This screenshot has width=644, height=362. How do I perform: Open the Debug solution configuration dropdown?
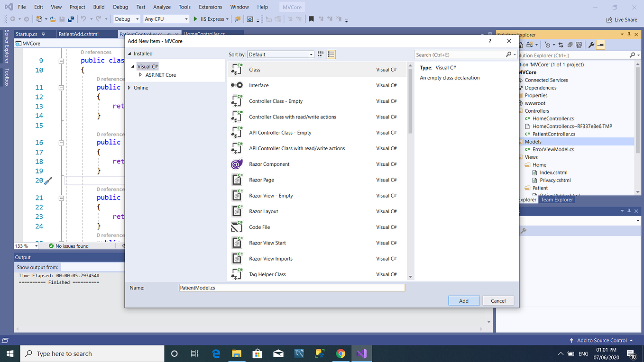126,19
